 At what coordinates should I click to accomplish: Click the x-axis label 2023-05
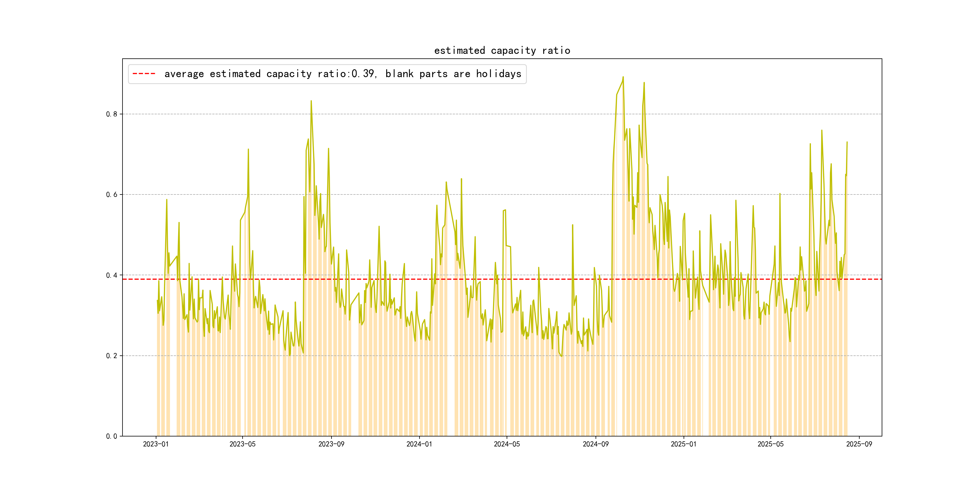pyautogui.click(x=242, y=444)
